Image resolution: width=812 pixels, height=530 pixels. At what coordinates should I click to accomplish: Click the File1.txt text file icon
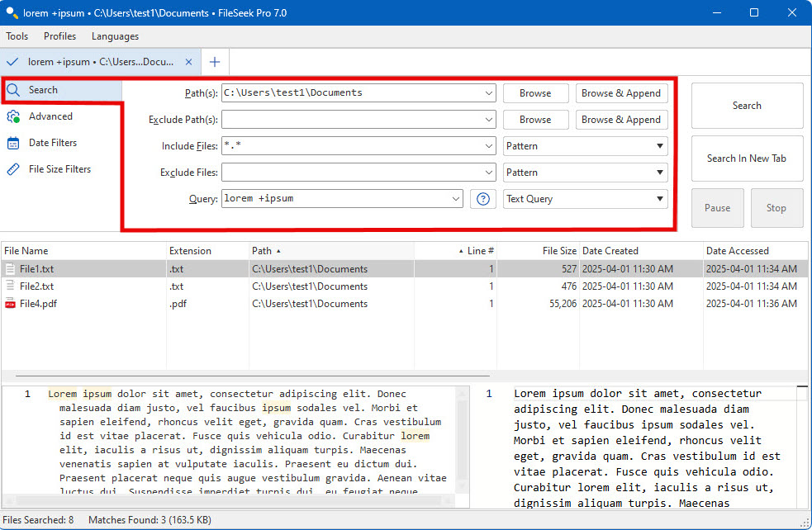(x=10, y=269)
